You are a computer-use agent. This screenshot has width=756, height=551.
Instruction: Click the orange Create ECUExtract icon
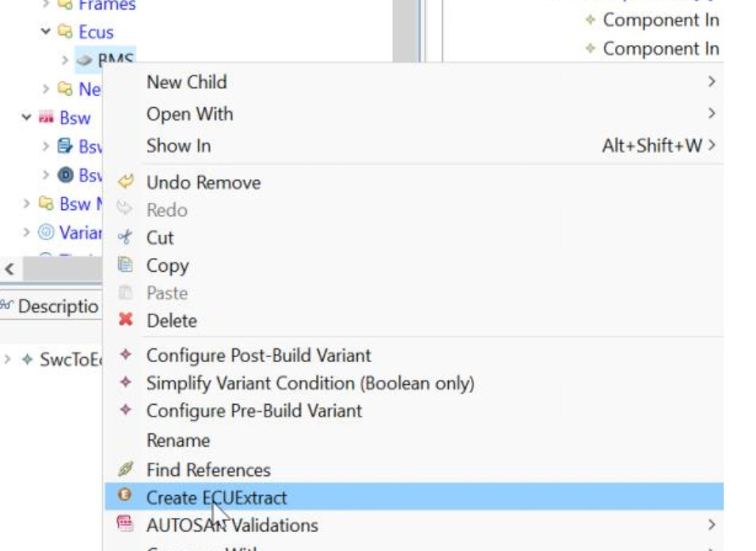(125, 494)
